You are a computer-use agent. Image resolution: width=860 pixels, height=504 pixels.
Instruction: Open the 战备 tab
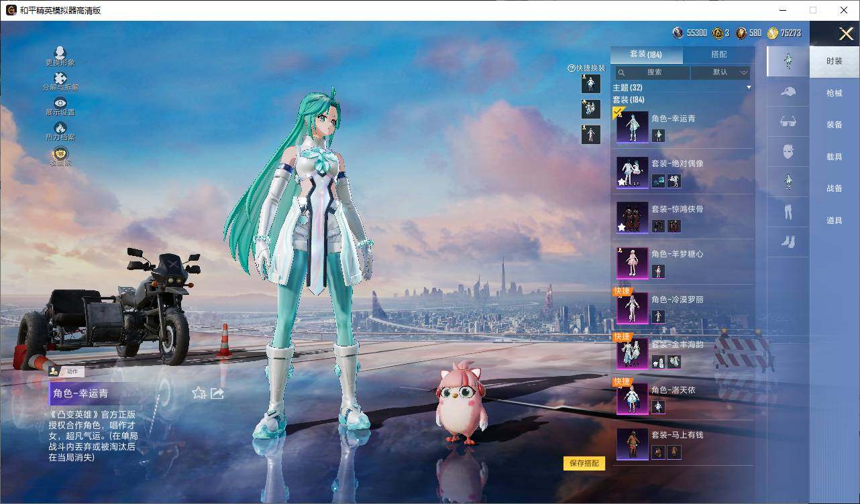click(x=835, y=188)
